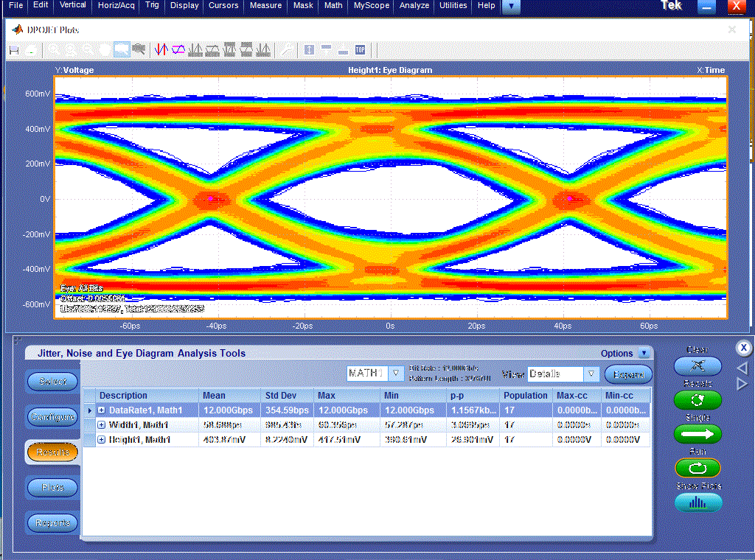Screen dimensions: 755x560
Task: Click the highlighted Results button
Action: (52, 452)
